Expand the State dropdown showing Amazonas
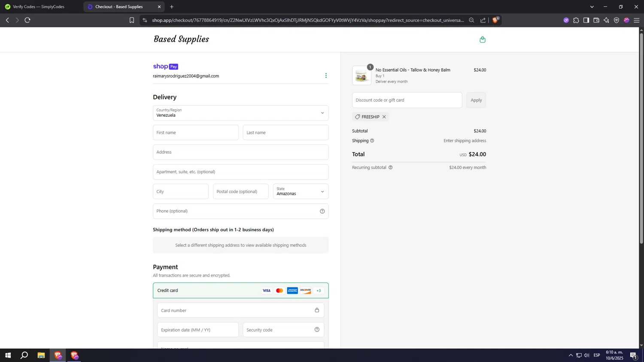 pyautogui.click(x=301, y=191)
